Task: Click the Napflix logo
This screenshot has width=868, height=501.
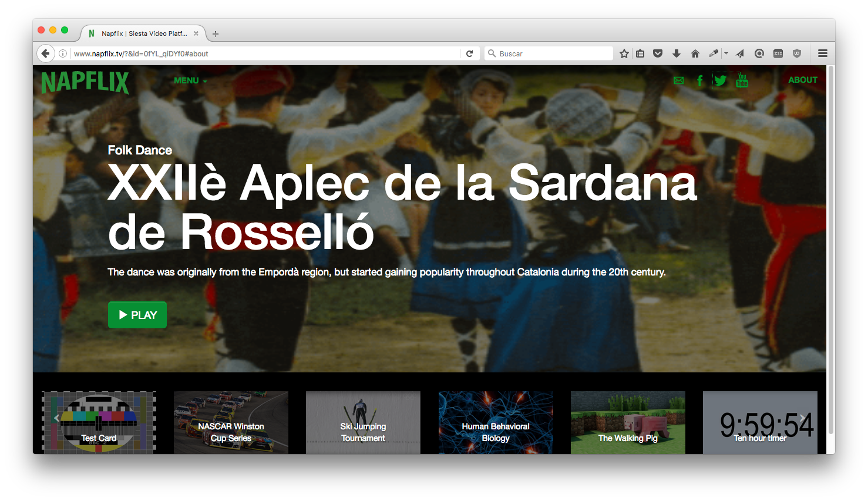Action: coord(85,82)
